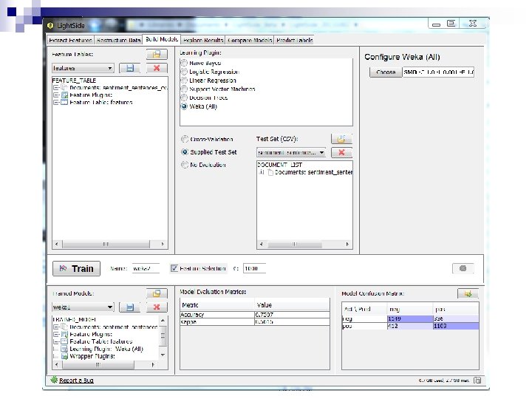
Task: Switch to the Extract Features tab
Action: click(x=70, y=40)
